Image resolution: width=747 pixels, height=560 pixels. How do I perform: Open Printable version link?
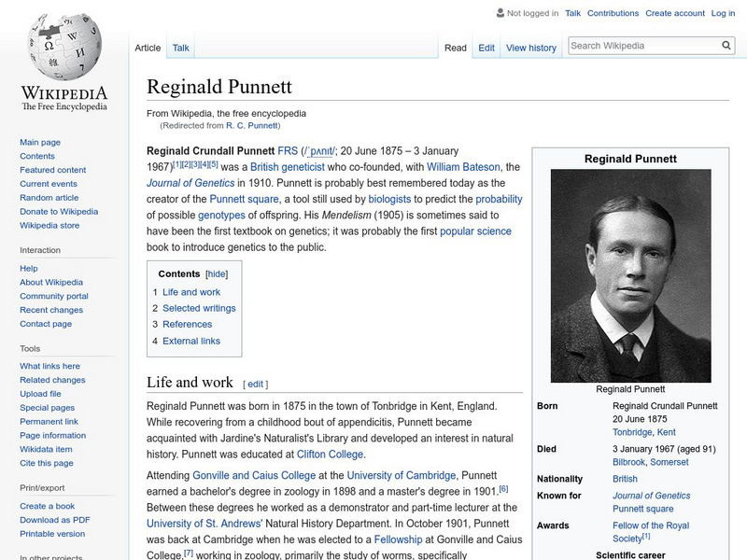click(52, 533)
